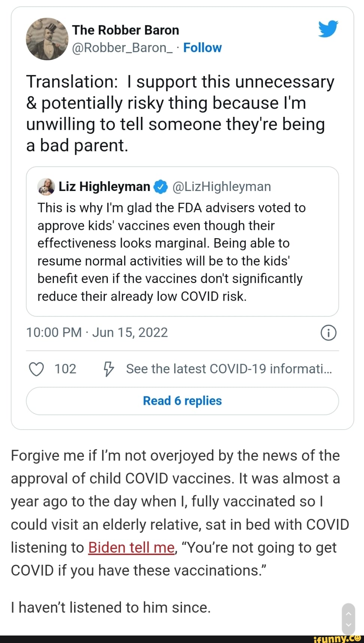Click the iFunny.co watermark logo

(337, 638)
